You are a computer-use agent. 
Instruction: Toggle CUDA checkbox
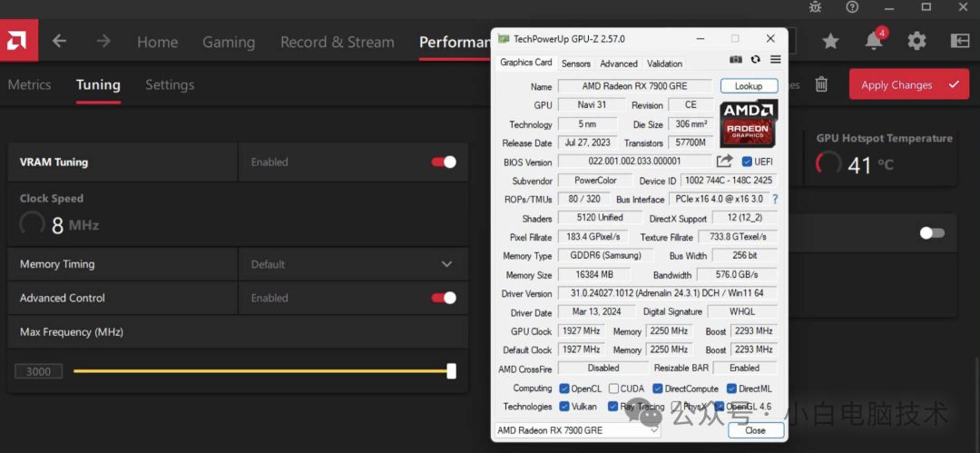tap(613, 389)
